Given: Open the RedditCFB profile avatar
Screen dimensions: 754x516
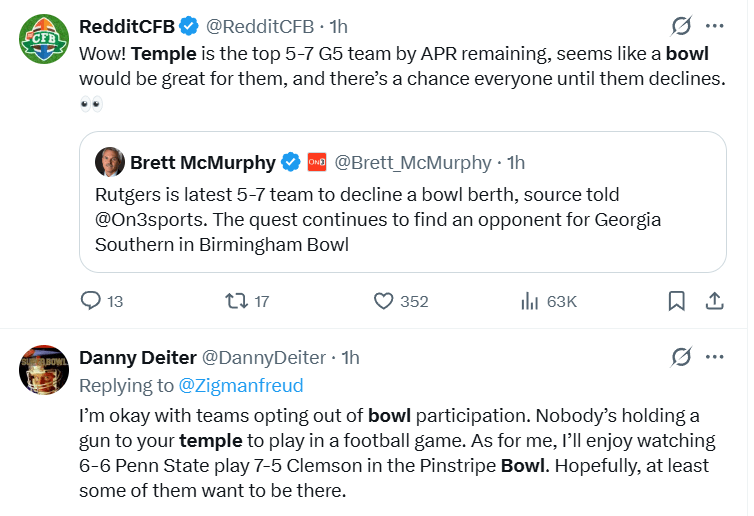Looking at the screenshot, I should point(43,41).
